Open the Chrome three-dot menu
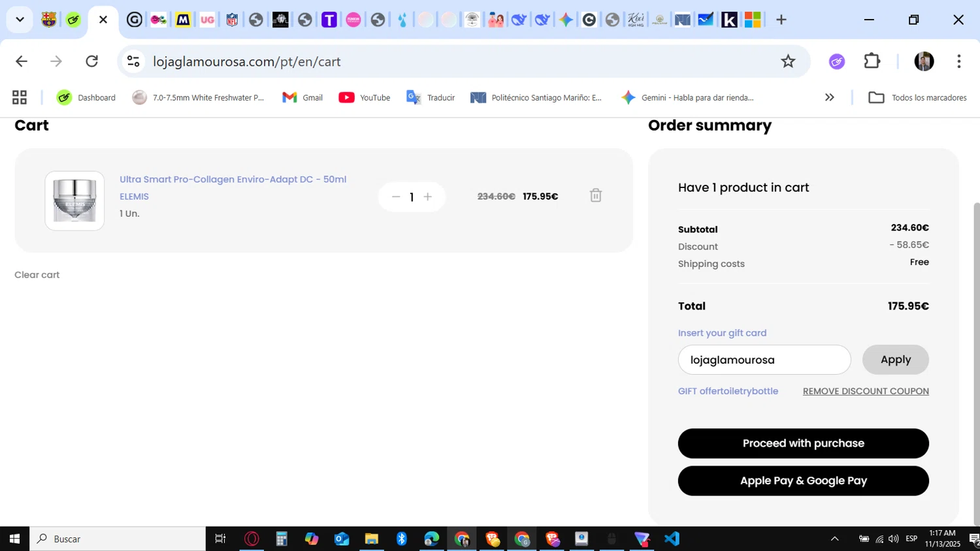The width and height of the screenshot is (980, 551). 959,61
